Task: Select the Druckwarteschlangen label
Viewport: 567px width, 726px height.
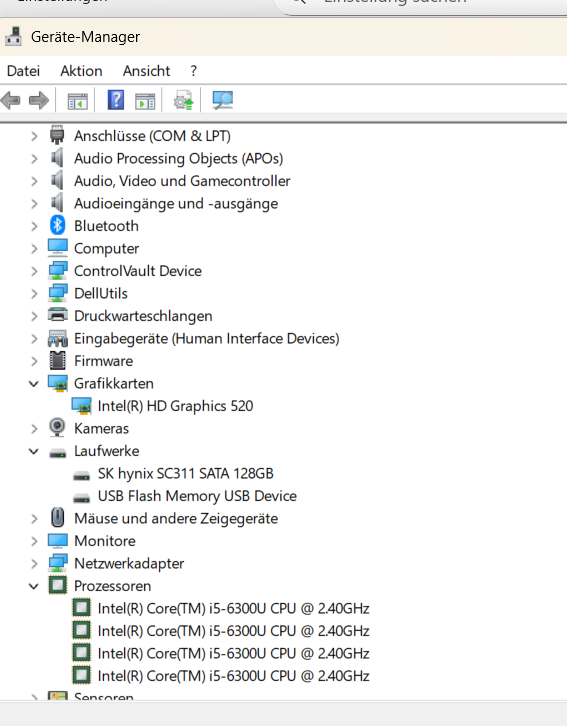Action: 143,316
